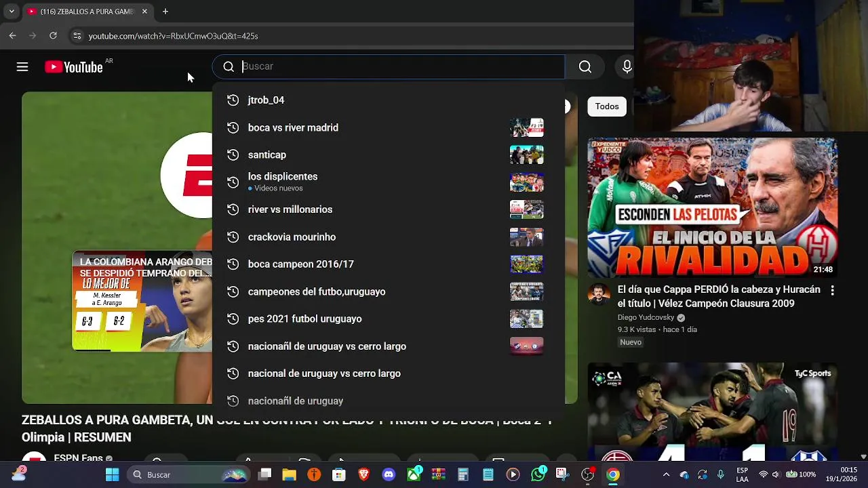The height and width of the screenshot is (488, 868).
Task: Select suggestion 'los displicentes'
Action: click(x=388, y=182)
